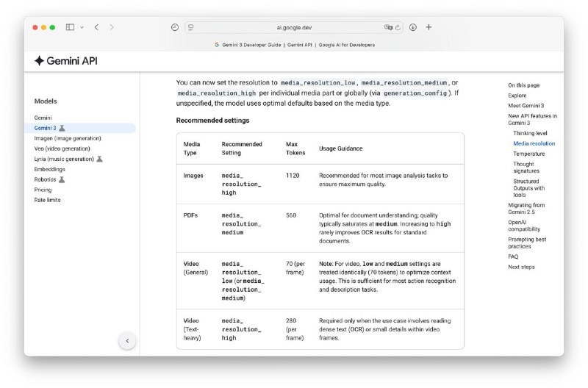This screenshot has height=388, width=588.
Task: Open Robotics in sidebar
Action: 45,179
